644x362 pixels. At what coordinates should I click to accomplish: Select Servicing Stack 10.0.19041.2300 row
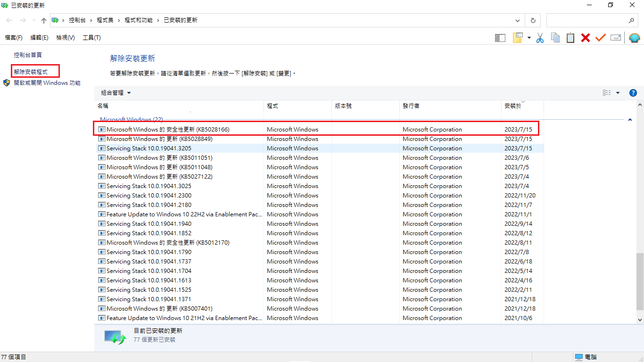319,196
